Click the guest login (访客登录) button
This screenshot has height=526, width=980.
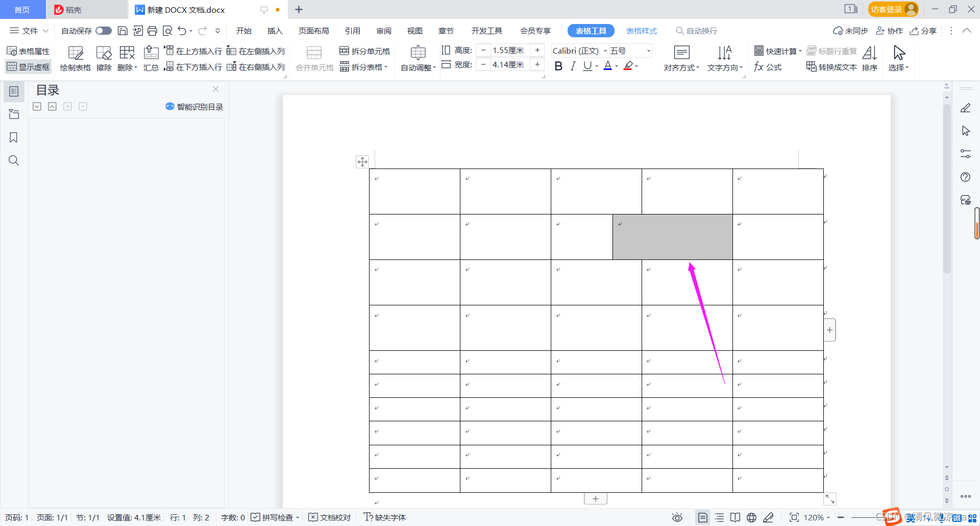coord(893,9)
